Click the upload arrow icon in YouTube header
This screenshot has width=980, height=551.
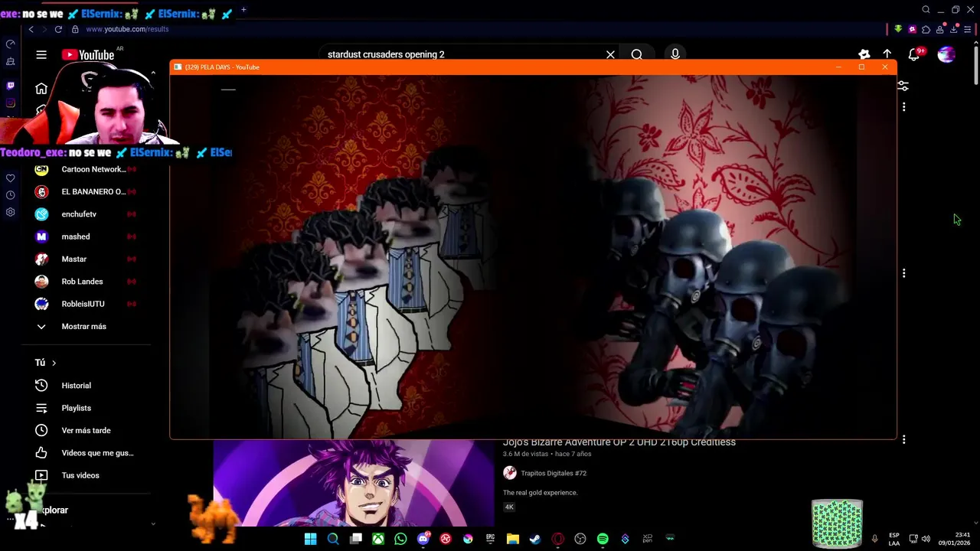[887, 54]
